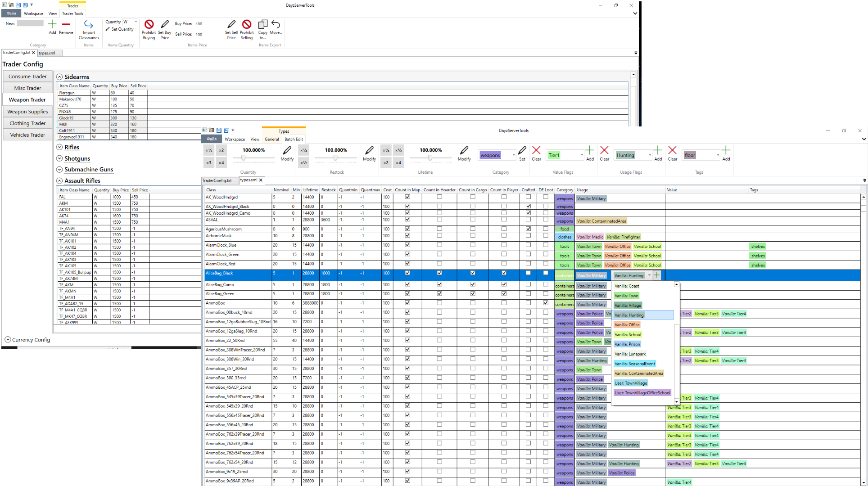Open the Consume Trader page

tap(27, 76)
